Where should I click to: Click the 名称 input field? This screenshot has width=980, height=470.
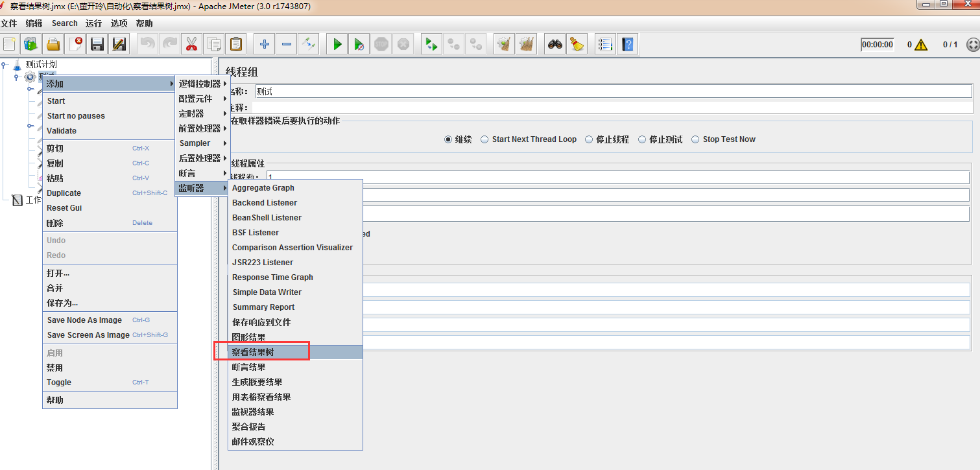pos(614,91)
